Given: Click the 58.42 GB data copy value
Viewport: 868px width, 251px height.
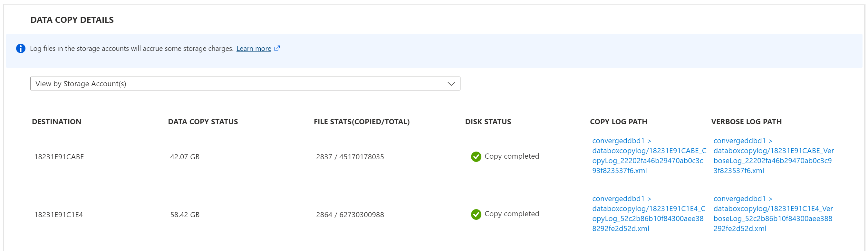Looking at the screenshot, I should tap(185, 215).
